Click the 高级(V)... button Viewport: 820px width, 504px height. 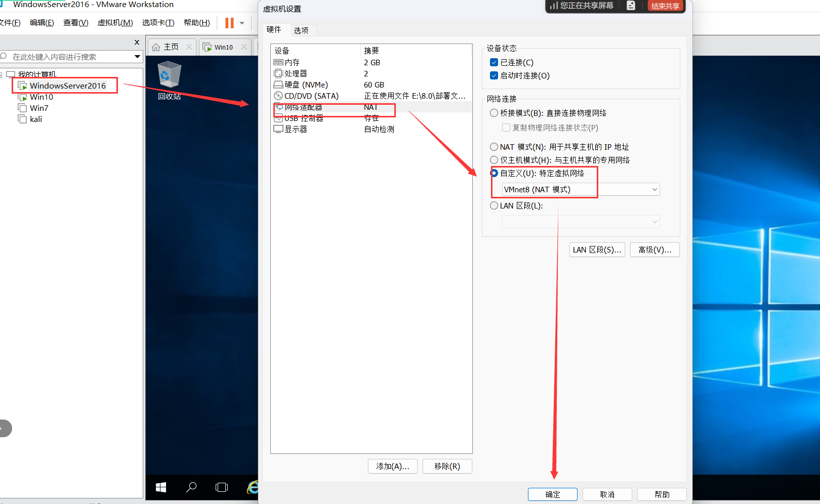655,249
